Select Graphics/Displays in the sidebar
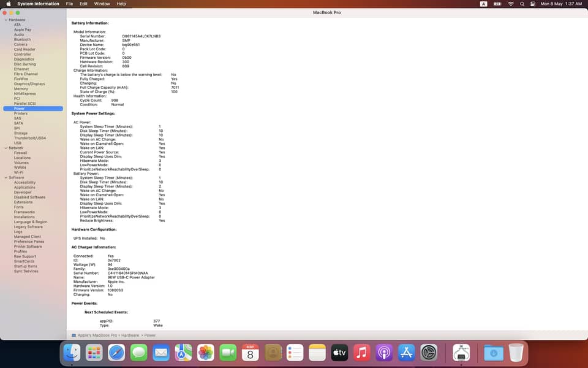Screen dimensions: 588x368 coord(29,83)
